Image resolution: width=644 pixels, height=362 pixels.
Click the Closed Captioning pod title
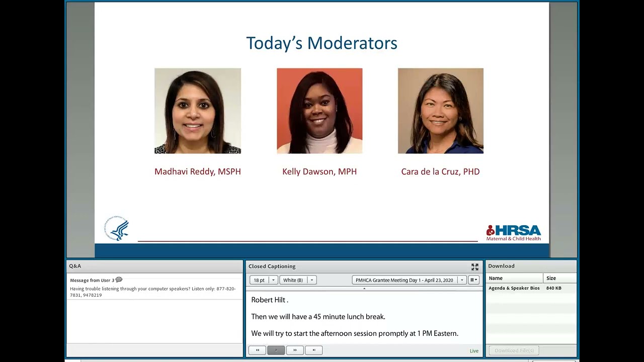[272, 266]
